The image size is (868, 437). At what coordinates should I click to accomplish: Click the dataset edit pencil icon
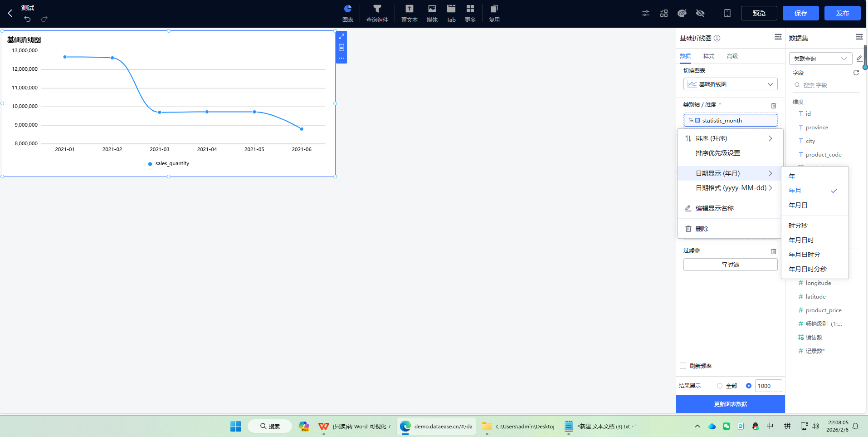859,59
